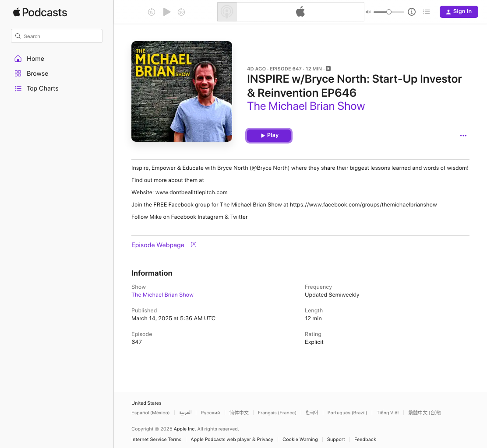Viewport: 487px width, 448px height.
Task: Open the Episode Webpage link
Action: pos(158,245)
